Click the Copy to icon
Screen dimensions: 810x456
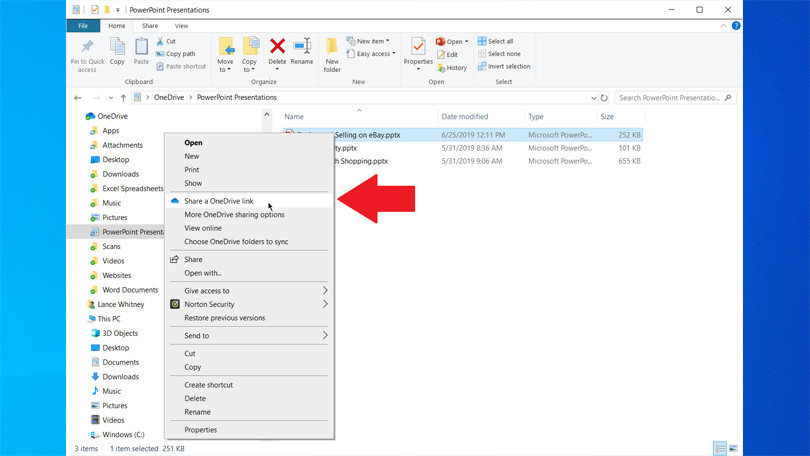(x=250, y=46)
